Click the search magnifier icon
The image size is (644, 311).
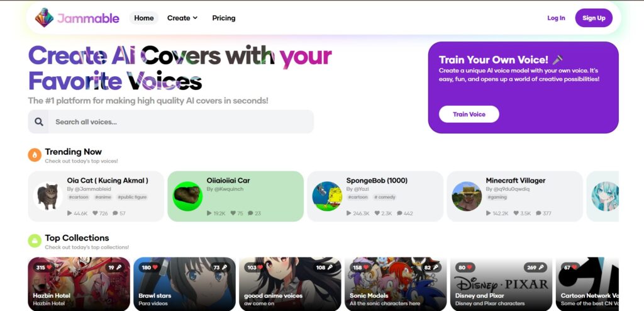tap(38, 122)
